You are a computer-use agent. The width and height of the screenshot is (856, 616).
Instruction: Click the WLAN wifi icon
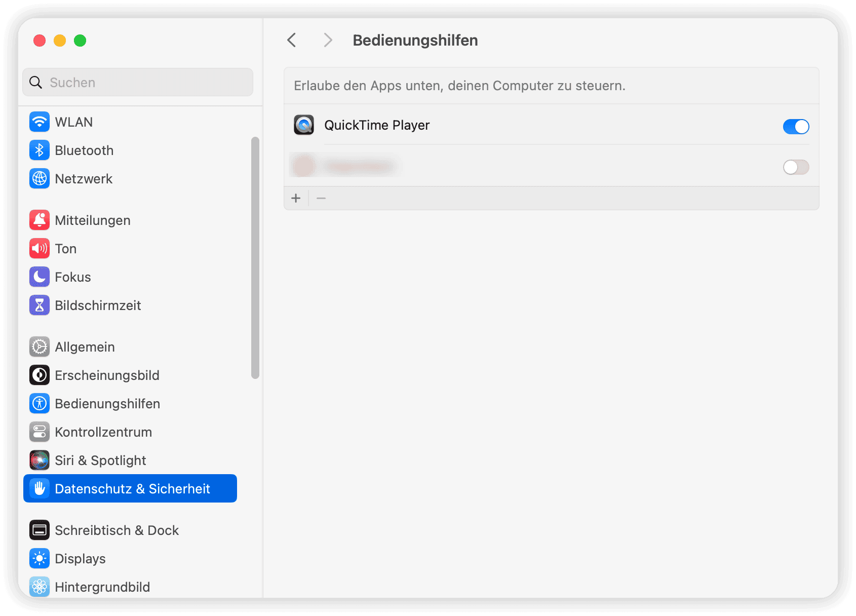click(40, 122)
